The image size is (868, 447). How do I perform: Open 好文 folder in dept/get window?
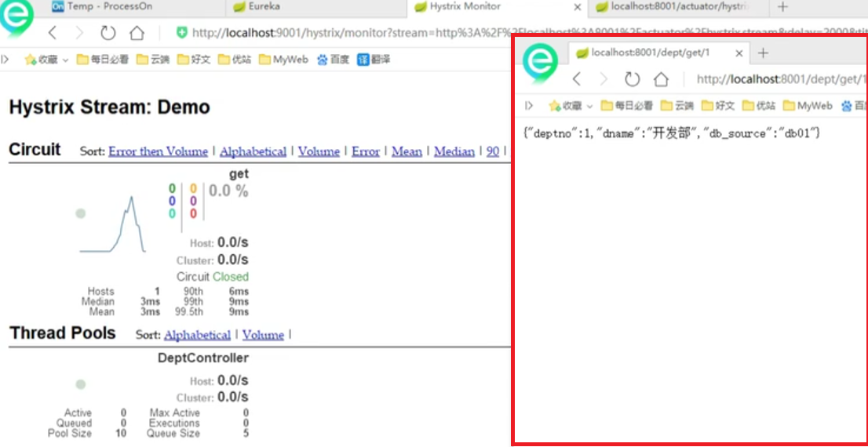pyautogui.click(x=718, y=106)
